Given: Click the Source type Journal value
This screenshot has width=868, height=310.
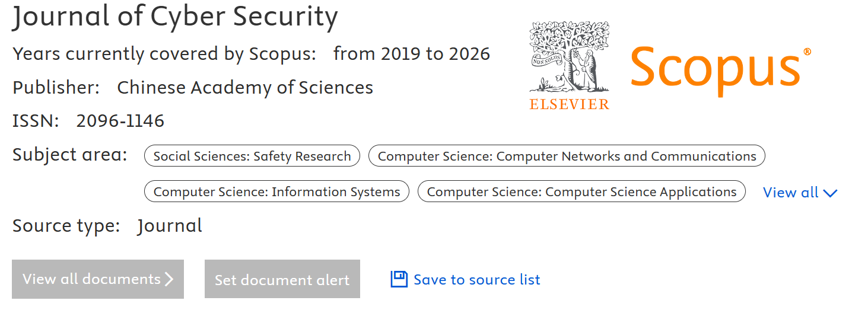Looking at the screenshot, I should [x=170, y=226].
